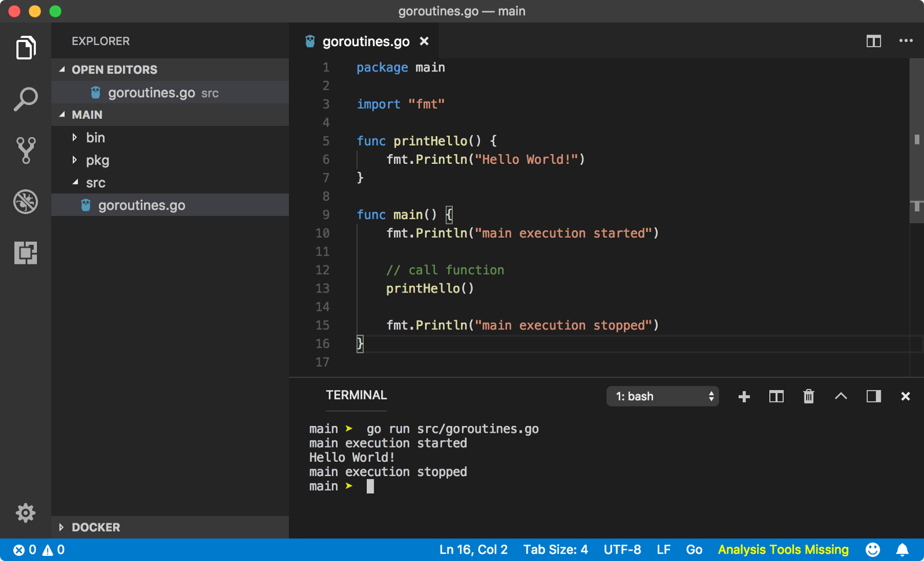
Task: Kill the terminal with trash icon
Action: click(x=808, y=397)
